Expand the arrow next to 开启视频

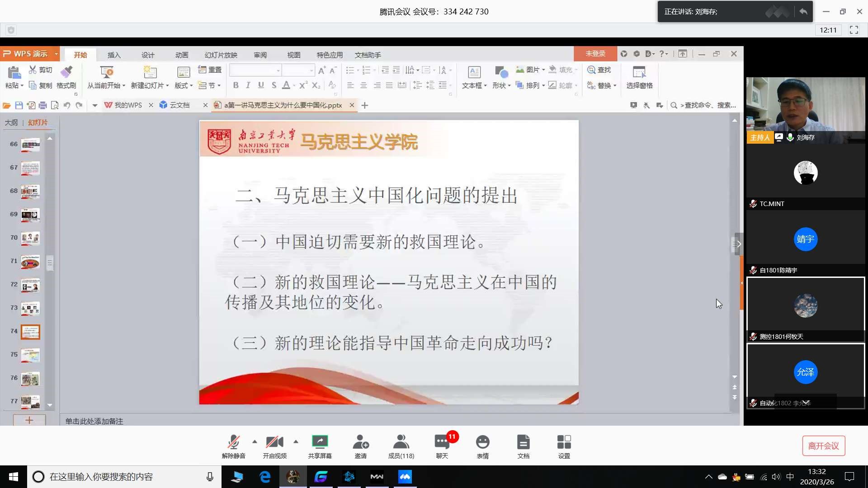pyautogui.click(x=296, y=441)
